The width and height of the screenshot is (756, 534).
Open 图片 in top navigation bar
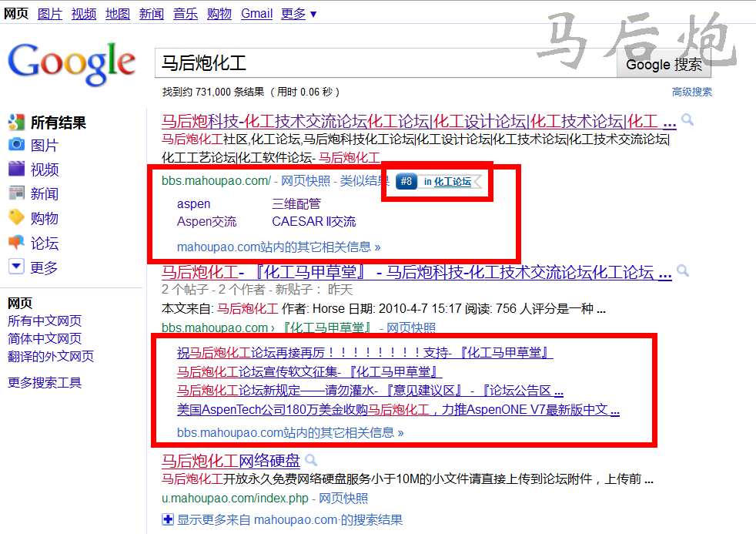point(50,14)
